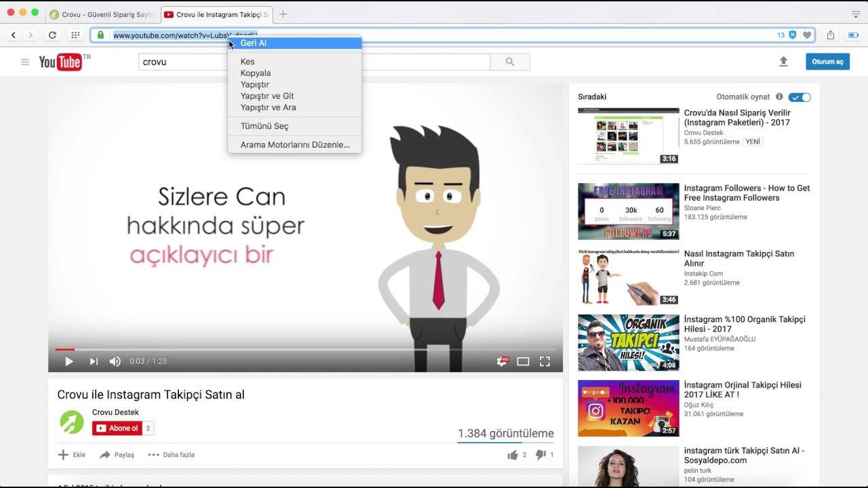Screen dimensions: 868x488
Task: Switch to Crovu Güvenli Sipariş tab
Action: (103, 14)
